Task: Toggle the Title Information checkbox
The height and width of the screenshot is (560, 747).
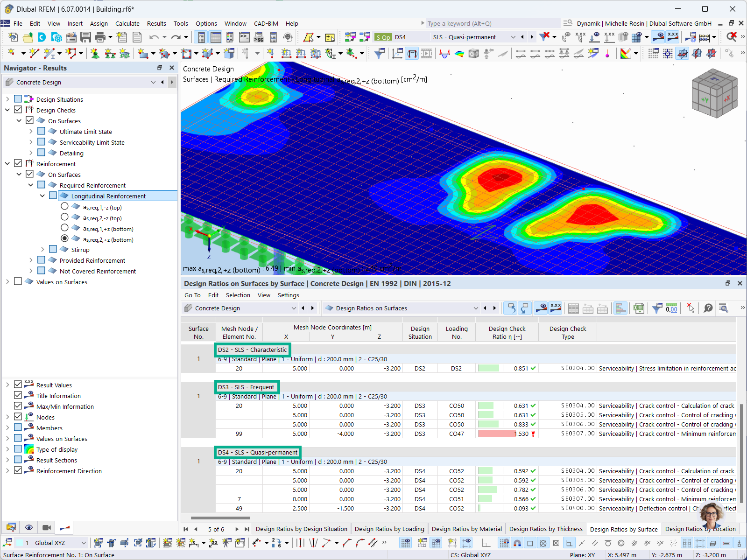Action: click(18, 395)
